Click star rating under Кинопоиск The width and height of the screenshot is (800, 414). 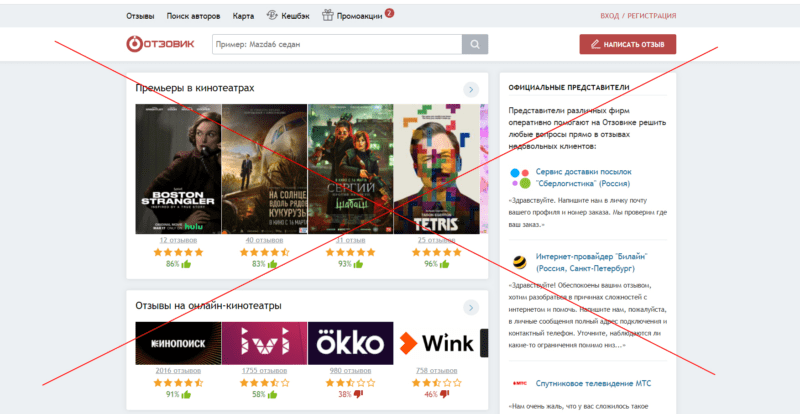point(178,382)
